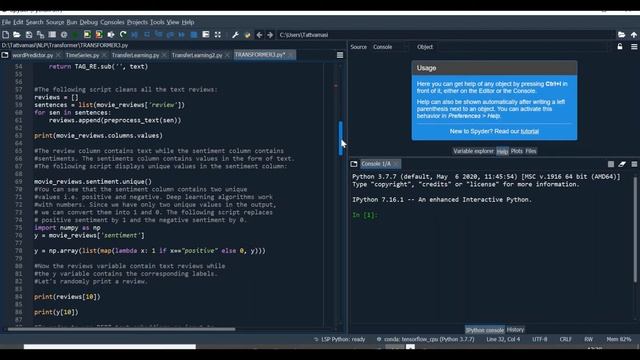Run current cell and advance icon
The image size is (640, 360).
click(x=99, y=35)
